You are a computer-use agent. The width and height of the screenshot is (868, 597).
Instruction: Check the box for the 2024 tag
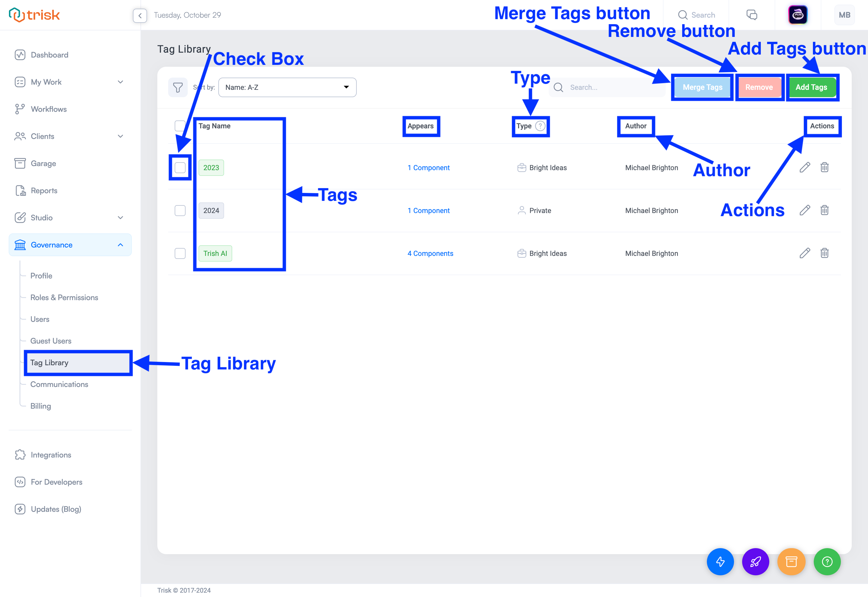coord(180,211)
